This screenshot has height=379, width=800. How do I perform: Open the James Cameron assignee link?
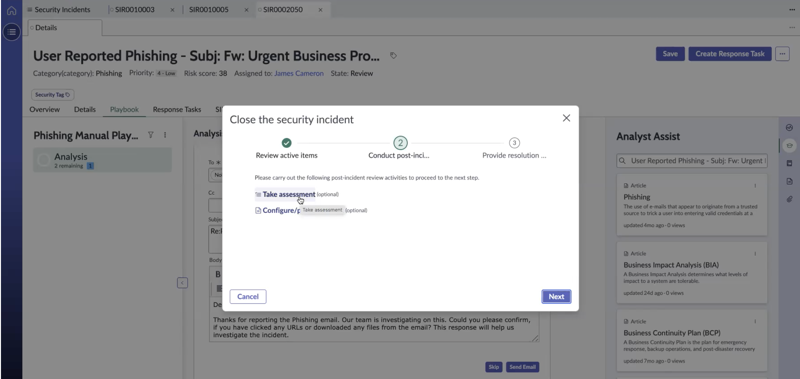(299, 73)
